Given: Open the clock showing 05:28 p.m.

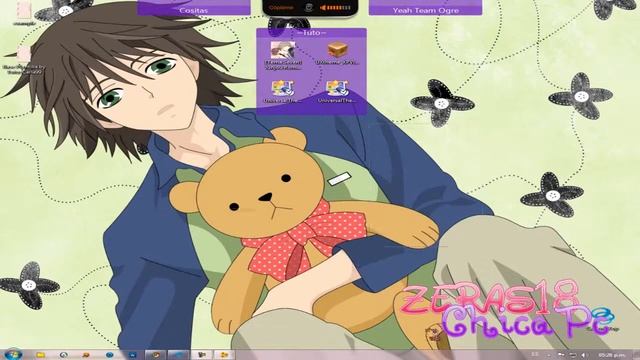Looking at the screenshot, I should [x=611, y=355].
